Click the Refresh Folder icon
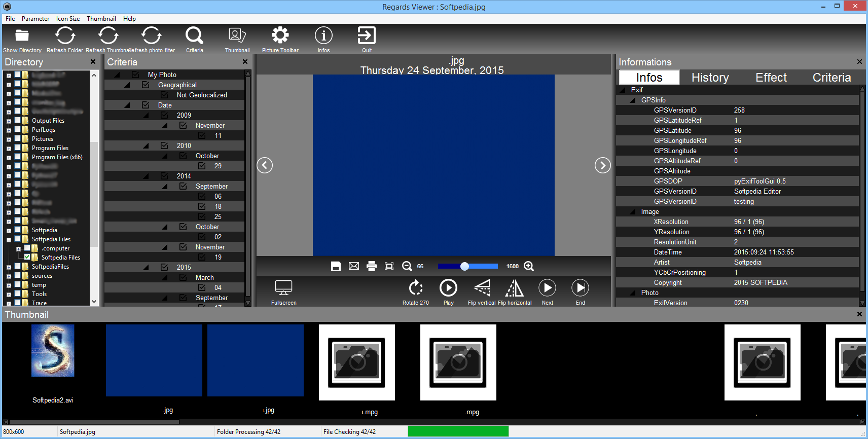Viewport: 868px width, 439px height. 65,35
